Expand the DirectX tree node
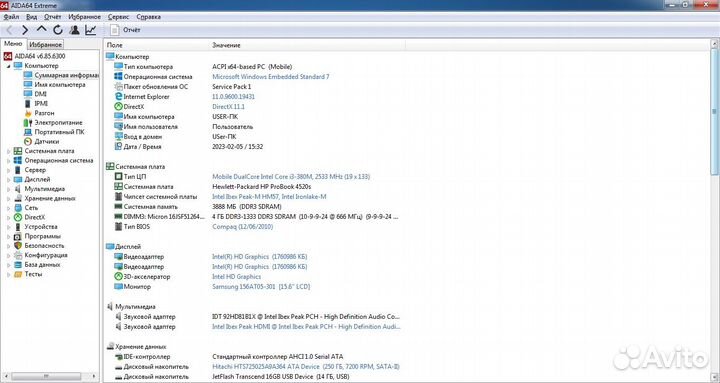The width and height of the screenshot is (720, 383). tap(8, 217)
